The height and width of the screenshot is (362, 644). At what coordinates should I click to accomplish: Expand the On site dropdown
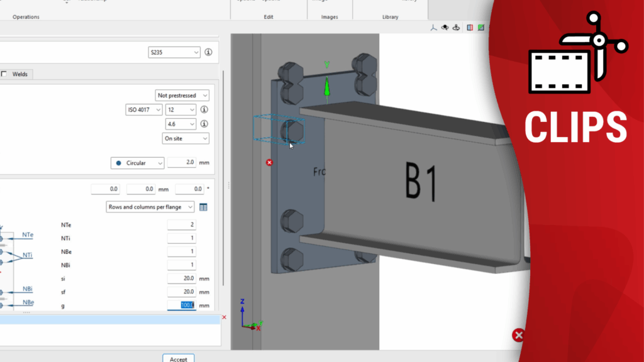point(186,138)
